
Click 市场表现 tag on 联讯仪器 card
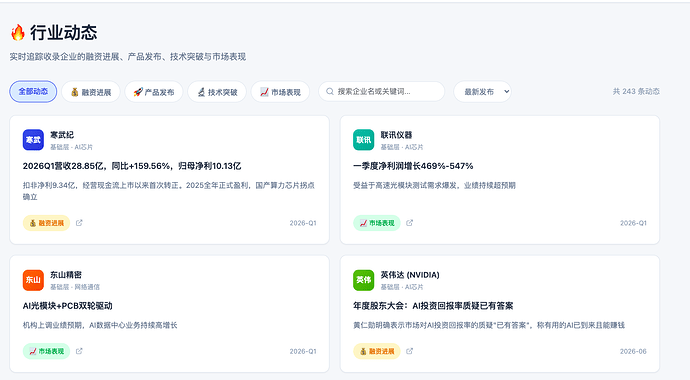[377, 223]
